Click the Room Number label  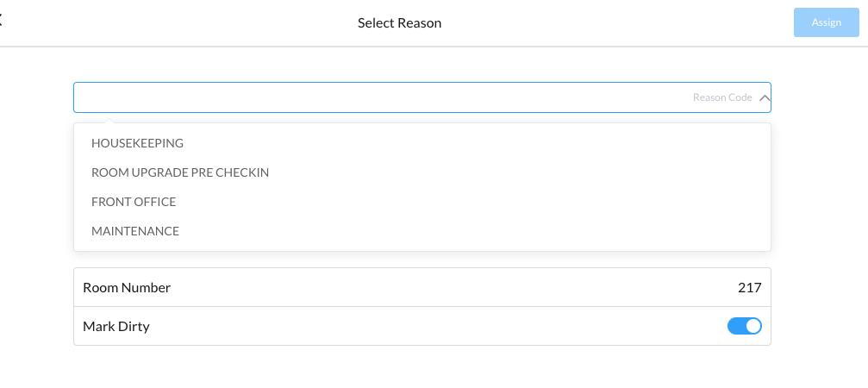(x=127, y=288)
